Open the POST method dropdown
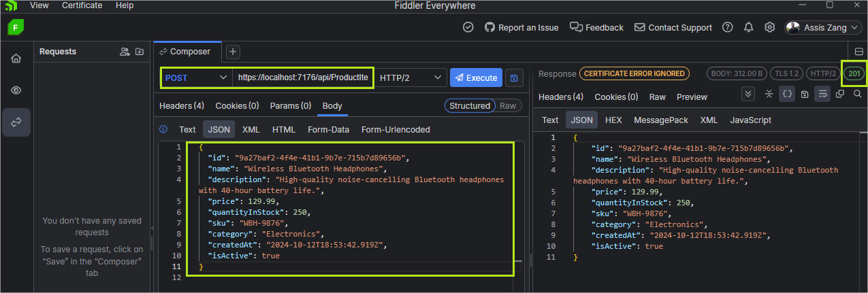Image resolution: width=868 pixels, height=293 pixels. (x=197, y=77)
